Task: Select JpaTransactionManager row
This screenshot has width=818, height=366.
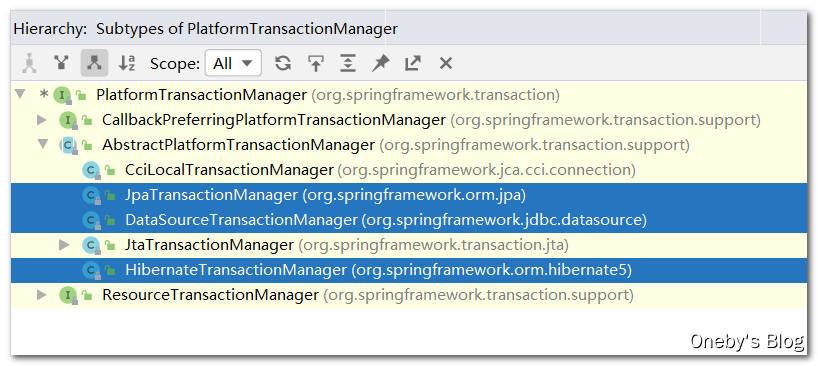Action: click(x=408, y=195)
